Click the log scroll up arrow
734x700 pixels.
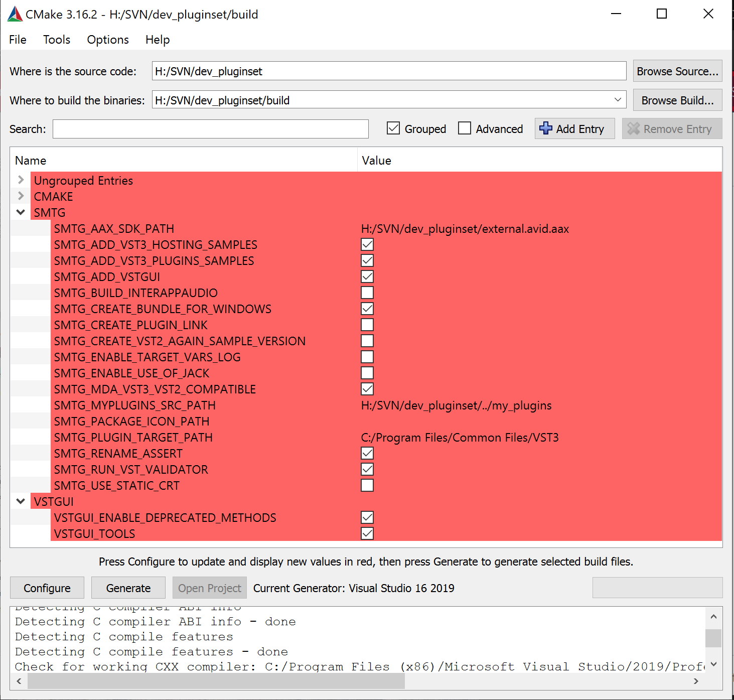pyautogui.click(x=713, y=616)
